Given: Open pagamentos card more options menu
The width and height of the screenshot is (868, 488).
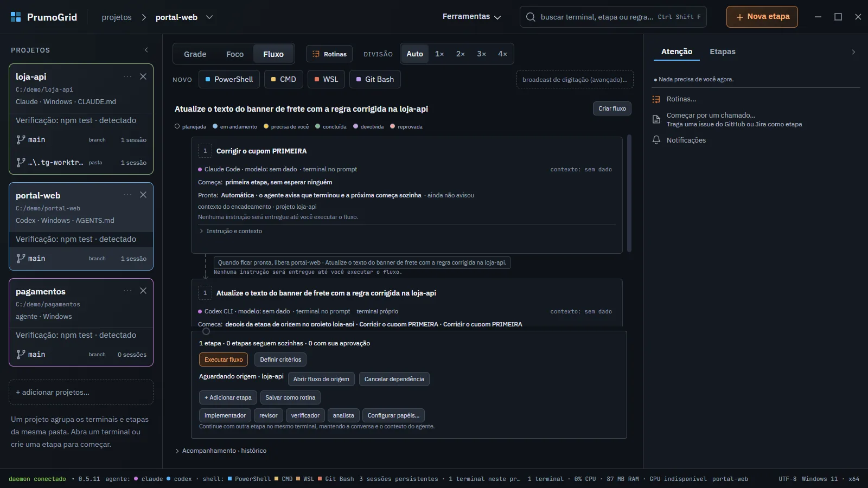Looking at the screenshot, I should [127, 291].
